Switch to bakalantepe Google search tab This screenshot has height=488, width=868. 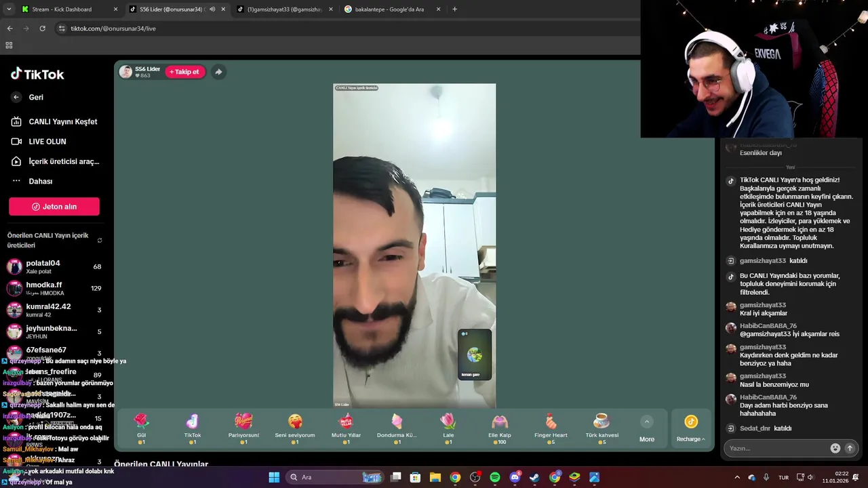[392, 9]
